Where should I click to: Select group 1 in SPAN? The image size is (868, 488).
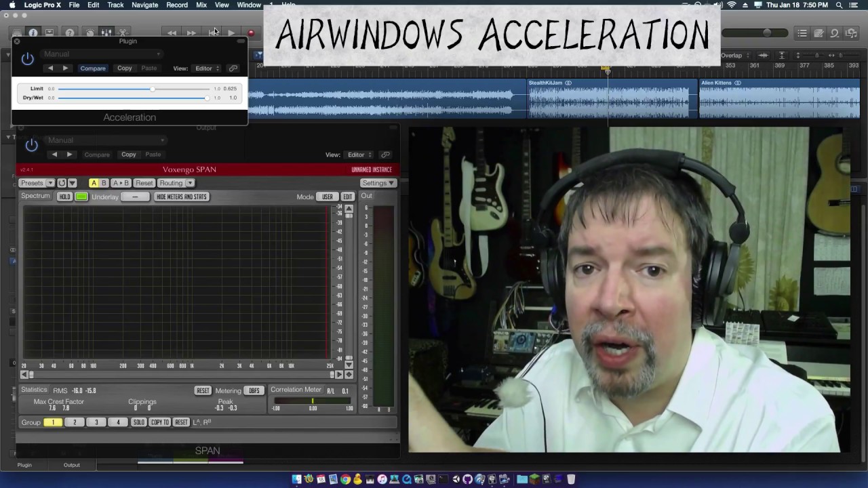coord(53,422)
